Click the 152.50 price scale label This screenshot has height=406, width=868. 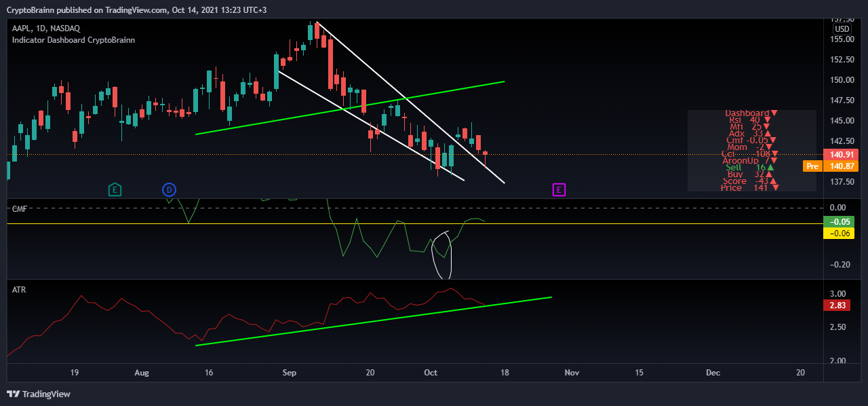click(x=844, y=60)
